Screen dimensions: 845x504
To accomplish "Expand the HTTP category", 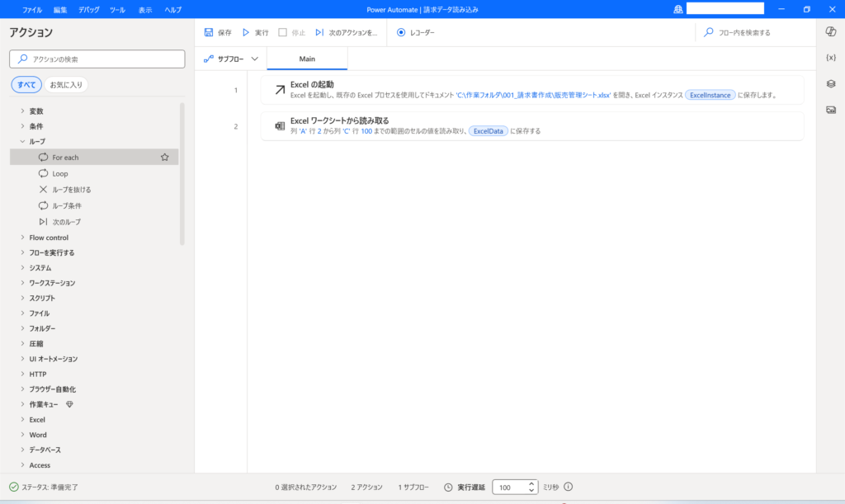I will tap(22, 374).
